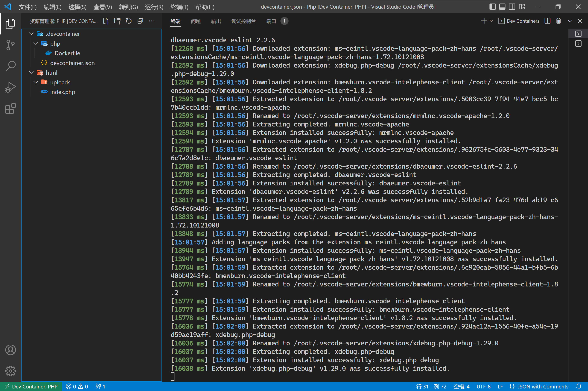Open the Run and Debug view
Viewport: 588px width, 391px height.
click(x=10, y=87)
